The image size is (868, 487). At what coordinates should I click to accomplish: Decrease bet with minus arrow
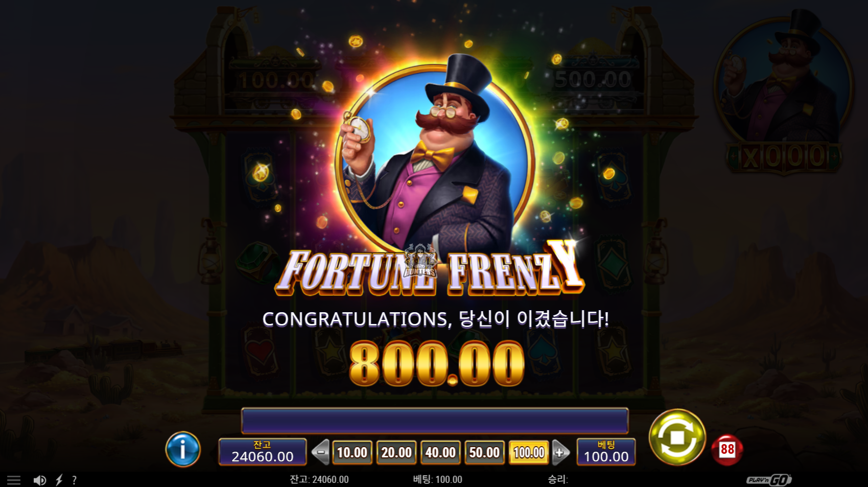[x=321, y=452]
